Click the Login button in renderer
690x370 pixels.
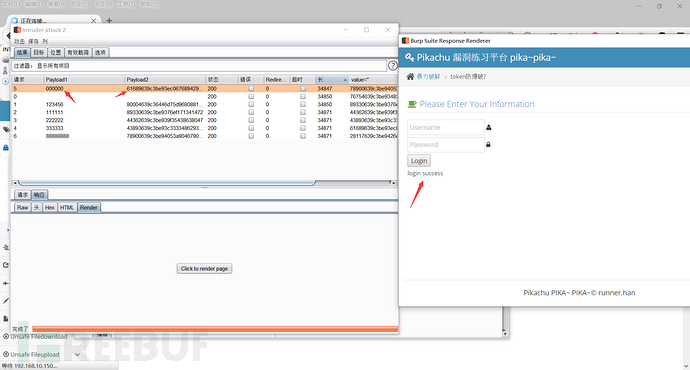point(419,161)
